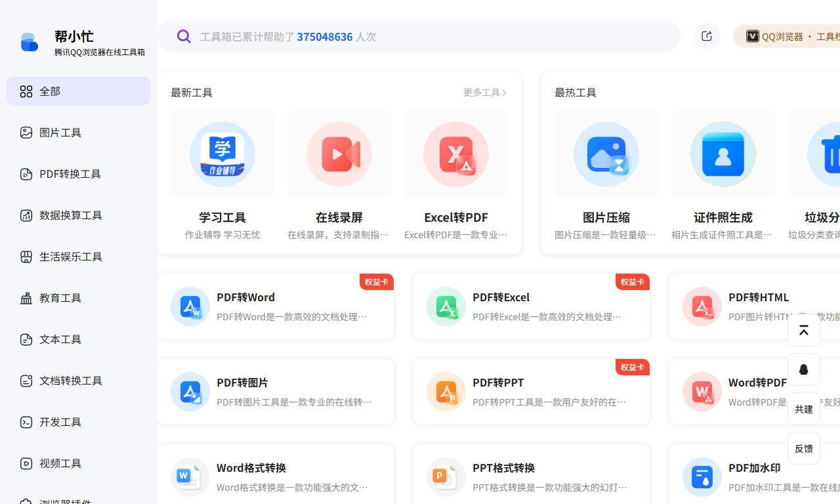
Task: Click the 375048636 usage count number
Action: [x=325, y=37]
